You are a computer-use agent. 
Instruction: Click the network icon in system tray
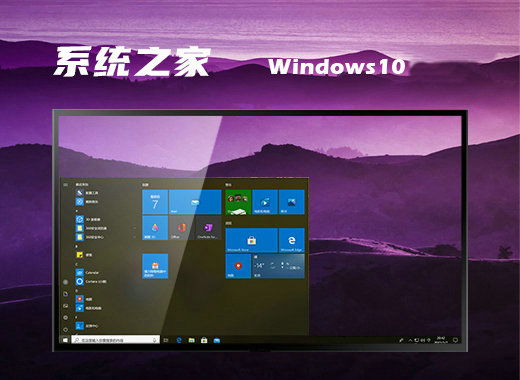tap(417, 340)
